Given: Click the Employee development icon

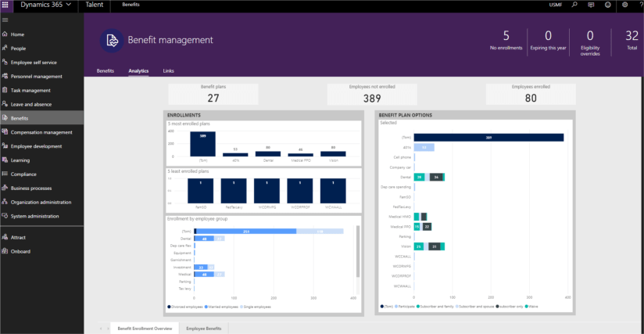Looking at the screenshot, I should click(x=5, y=145).
